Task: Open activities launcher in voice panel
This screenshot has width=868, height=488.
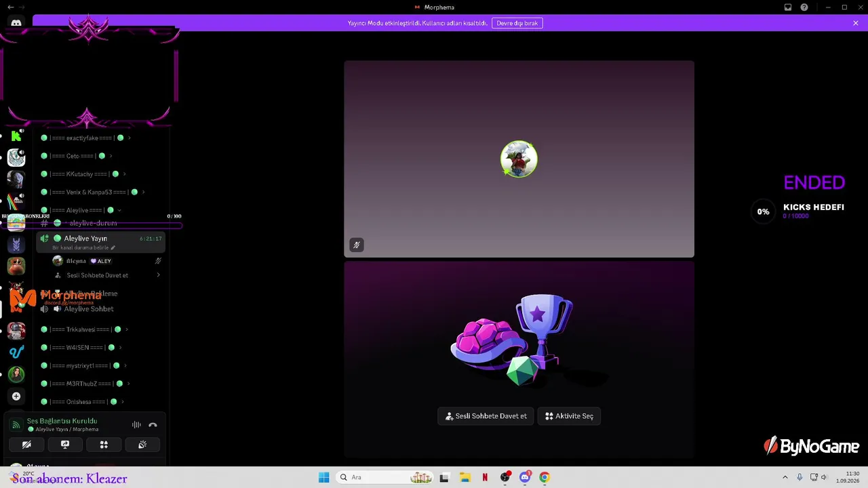Action: pyautogui.click(x=104, y=445)
